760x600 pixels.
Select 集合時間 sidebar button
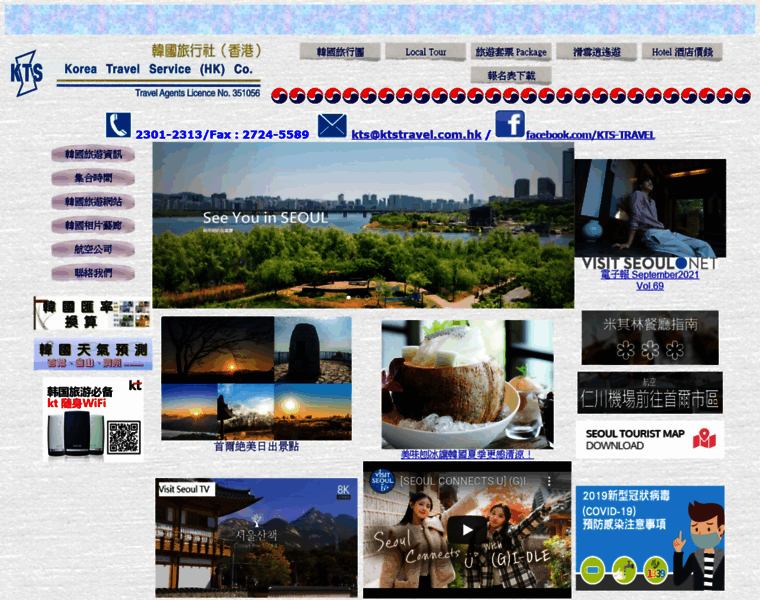point(93,178)
